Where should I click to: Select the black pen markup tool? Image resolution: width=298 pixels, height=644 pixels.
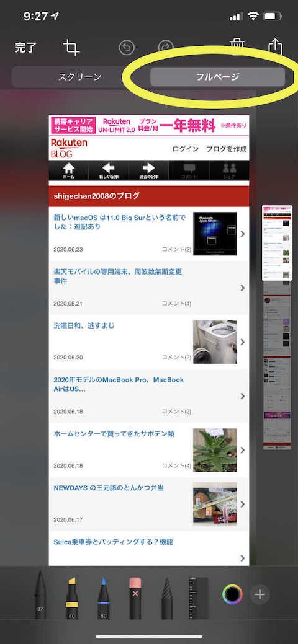click(x=40, y=594)
